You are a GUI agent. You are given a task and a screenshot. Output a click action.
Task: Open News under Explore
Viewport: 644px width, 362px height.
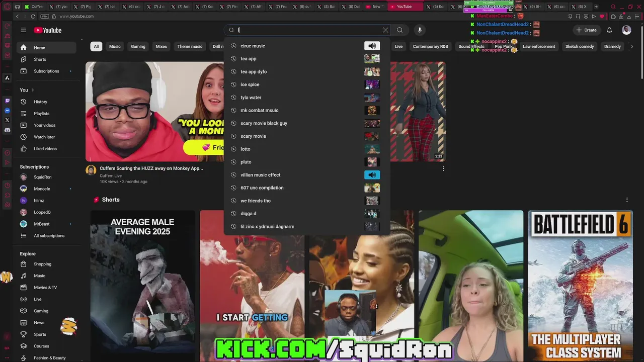45,323
